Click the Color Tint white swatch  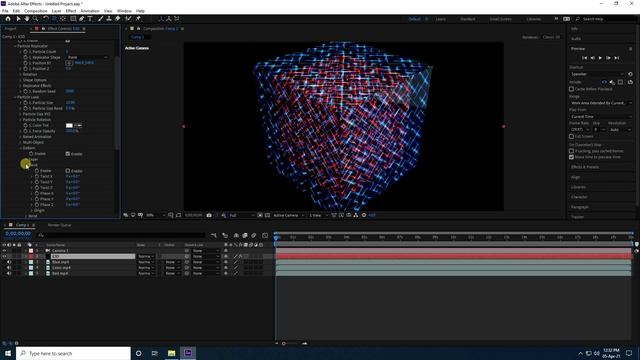69,126
